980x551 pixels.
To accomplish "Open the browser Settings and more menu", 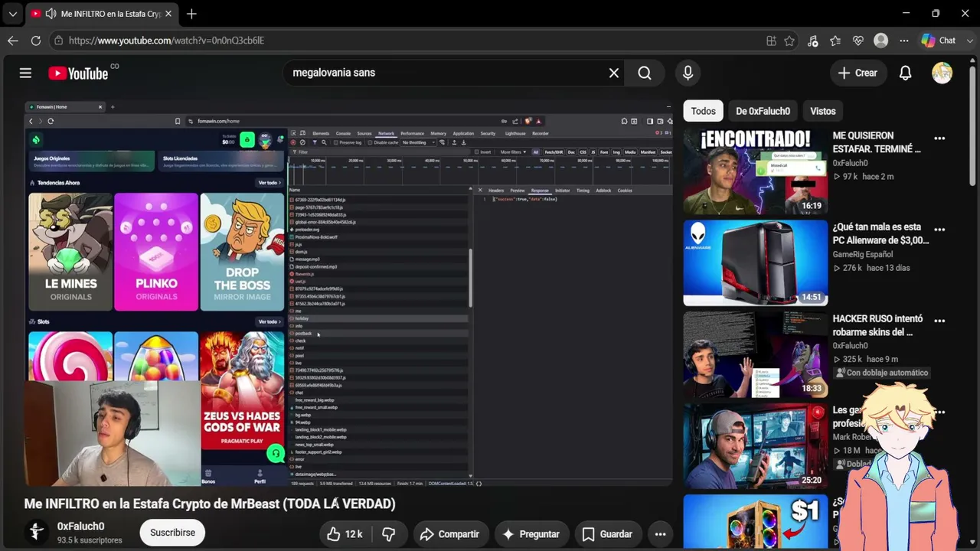I will (904, 41).
